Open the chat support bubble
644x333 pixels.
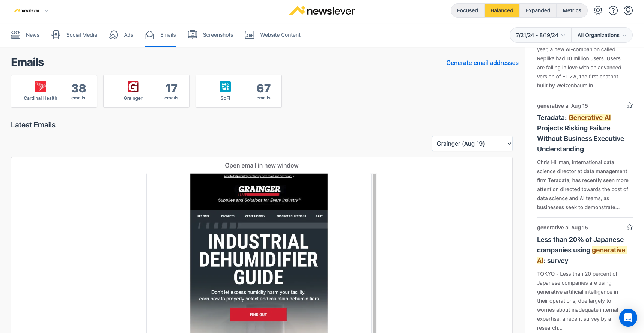628,318
